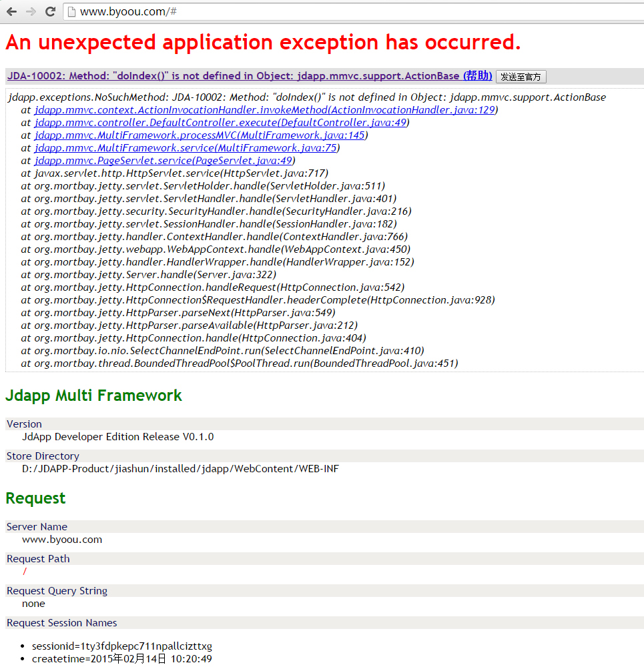Open the JDA-10002 error title link
The height and width of the screenshot is (671, 644).
click(234, 76)
